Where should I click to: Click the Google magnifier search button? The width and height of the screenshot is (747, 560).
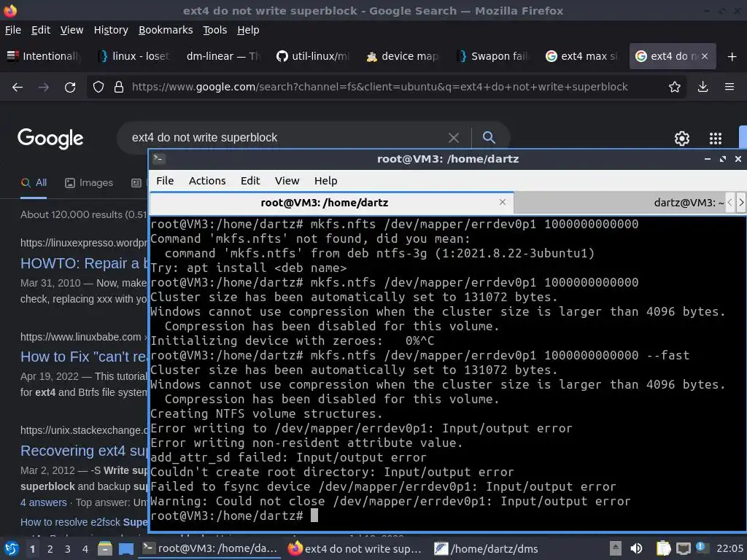pyautogui.click(x=489, y=138)
